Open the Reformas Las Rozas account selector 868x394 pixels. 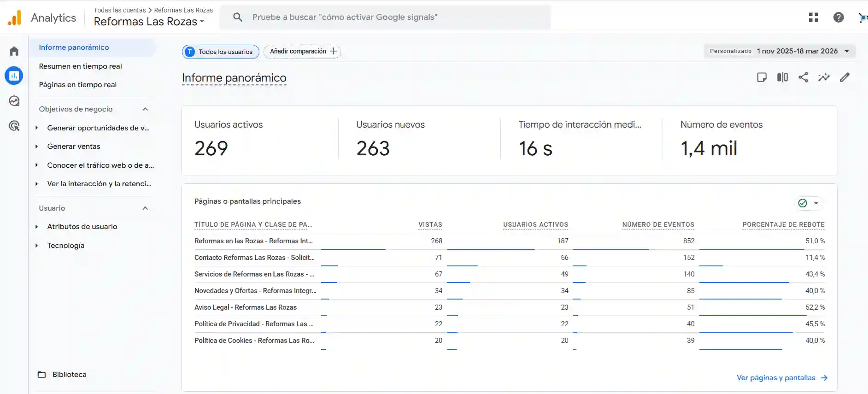pyautogui.click(x=149, y=22)
